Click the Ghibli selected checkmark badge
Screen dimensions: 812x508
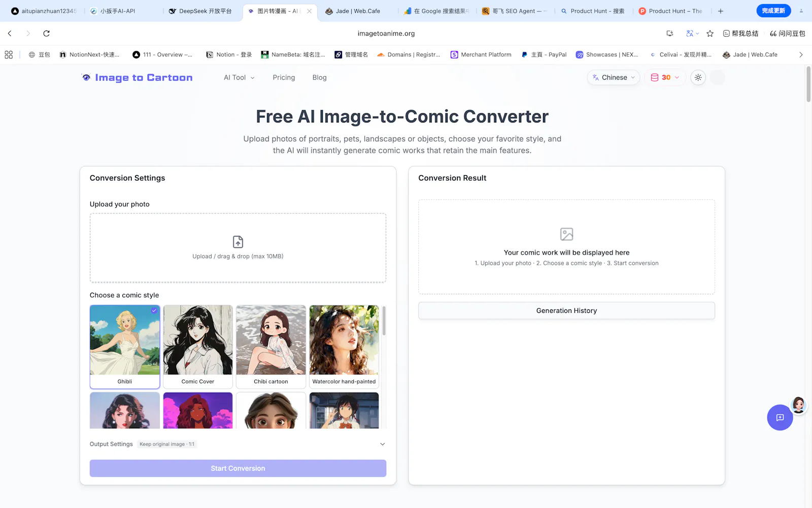[154, 310]
